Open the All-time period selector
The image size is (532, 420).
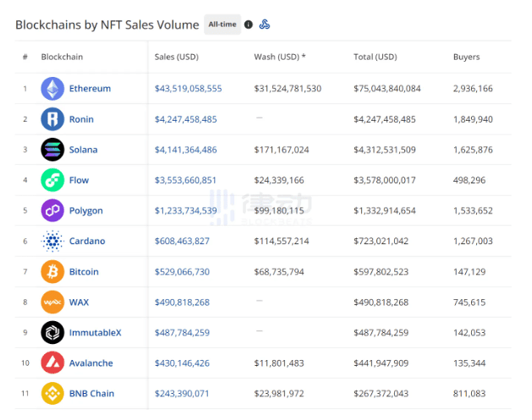[222, 25]
